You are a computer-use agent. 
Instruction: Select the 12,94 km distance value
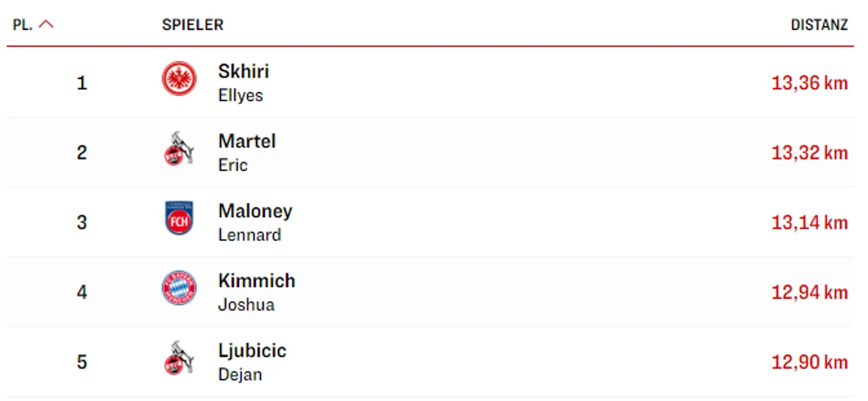[810, 292]
